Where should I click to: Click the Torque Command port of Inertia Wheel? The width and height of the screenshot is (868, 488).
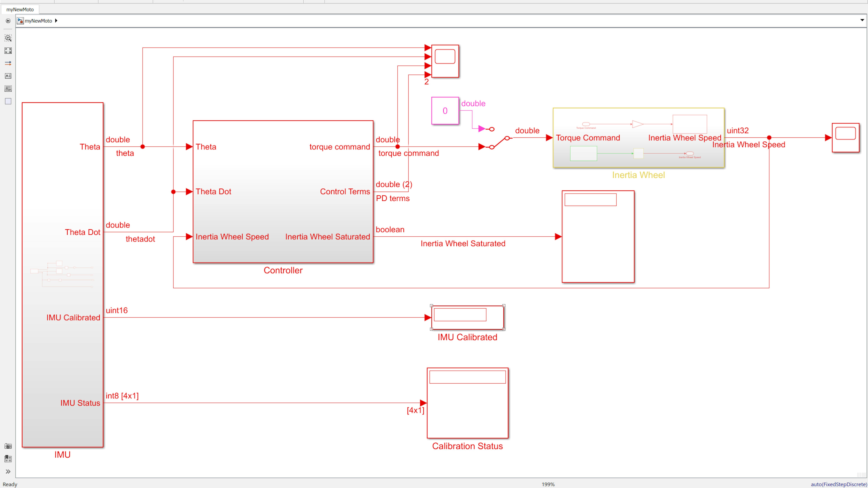(588, 138)
